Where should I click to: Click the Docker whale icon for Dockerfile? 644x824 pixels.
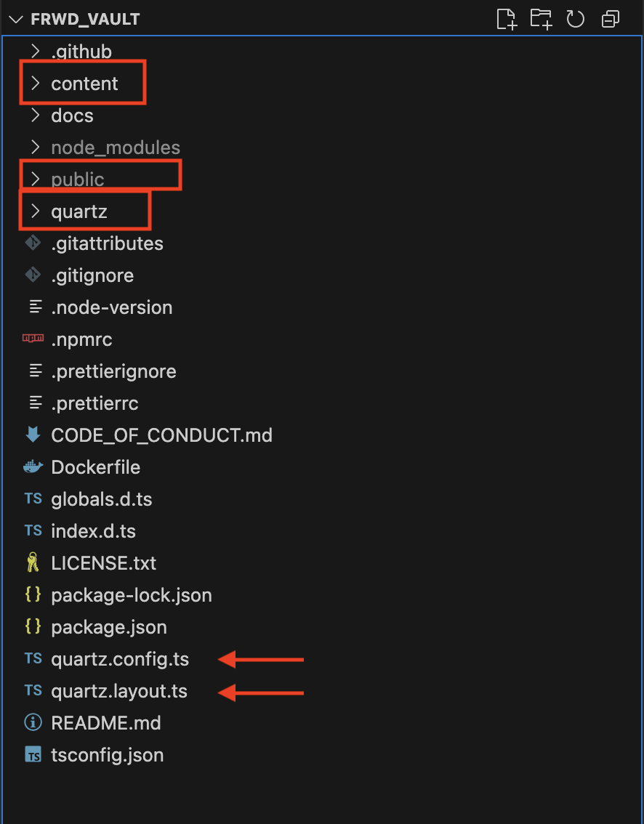coord(33,467)
